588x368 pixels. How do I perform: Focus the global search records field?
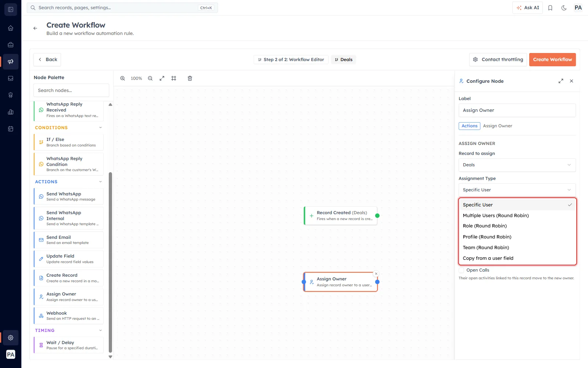coord(122,8)
